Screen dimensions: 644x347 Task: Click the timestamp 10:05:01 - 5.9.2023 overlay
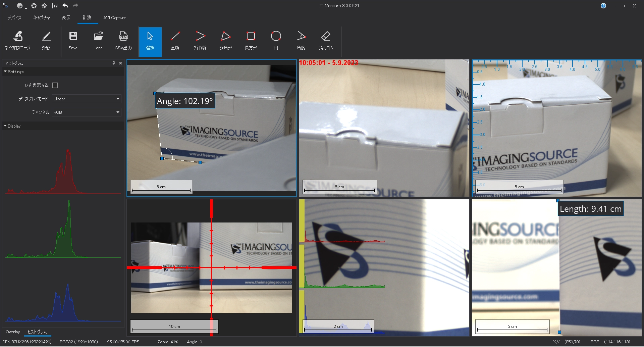(x=328, y=63)
